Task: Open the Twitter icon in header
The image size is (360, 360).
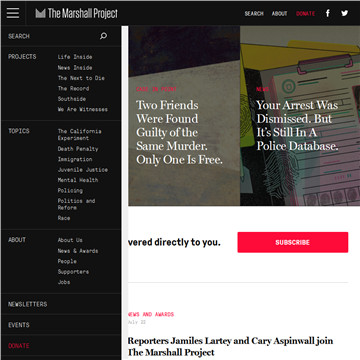Action: click(x=345, y=13)
